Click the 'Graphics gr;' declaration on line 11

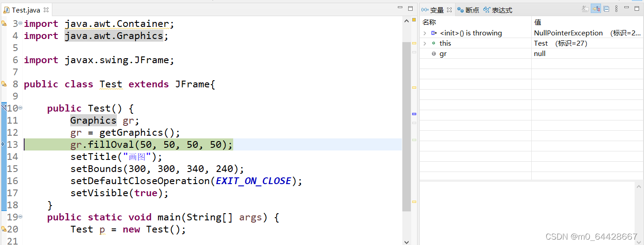click(x=105, y=120)
